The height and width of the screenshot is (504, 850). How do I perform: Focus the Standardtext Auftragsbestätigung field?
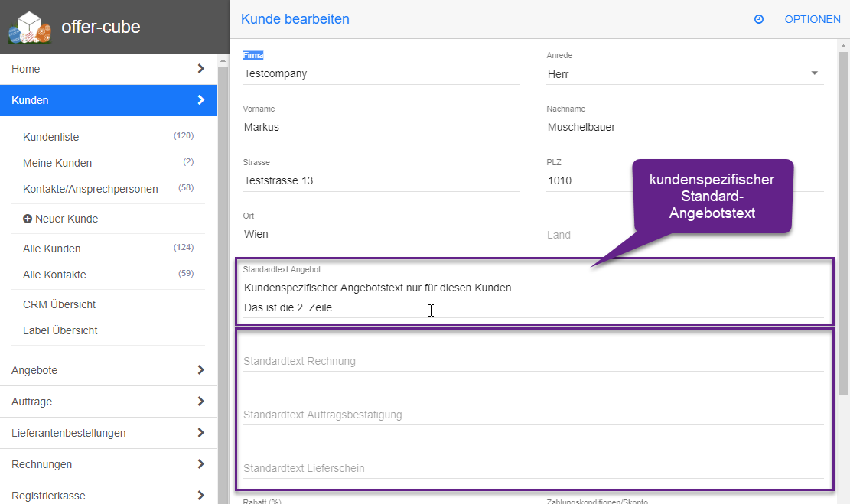click(533, 415)
